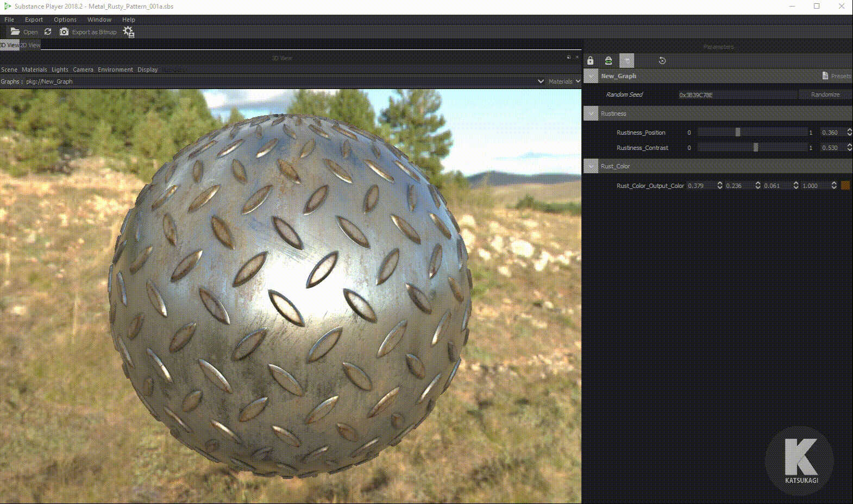Collapse the Rustiness section
This screenshot has width=853, height=504.
(x=591, y=114)
